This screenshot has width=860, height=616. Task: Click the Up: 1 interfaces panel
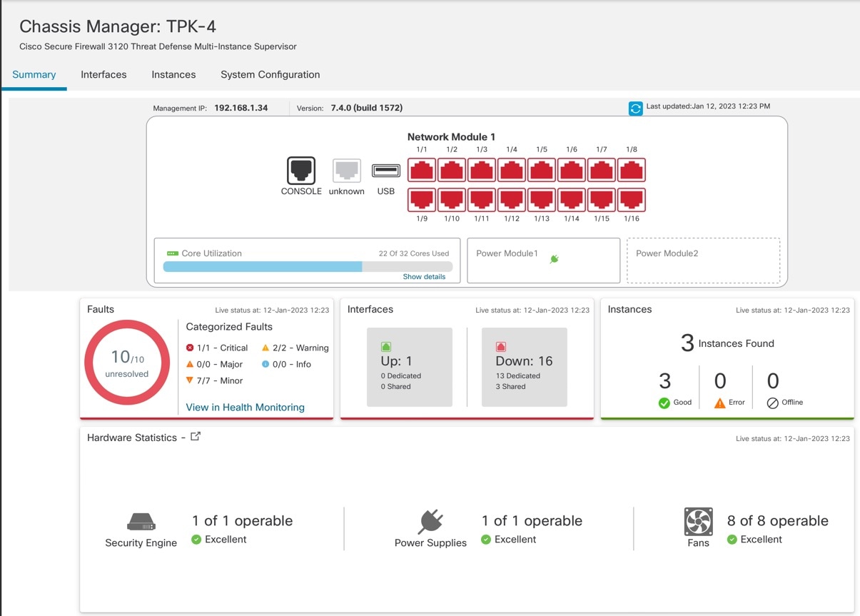pos(409,366)
